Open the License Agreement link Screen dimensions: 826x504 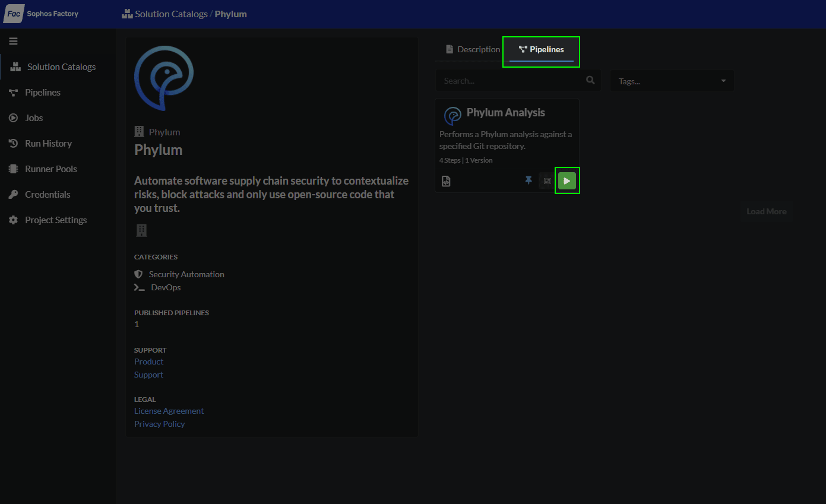pyautogui.click(x=169, y=411)
